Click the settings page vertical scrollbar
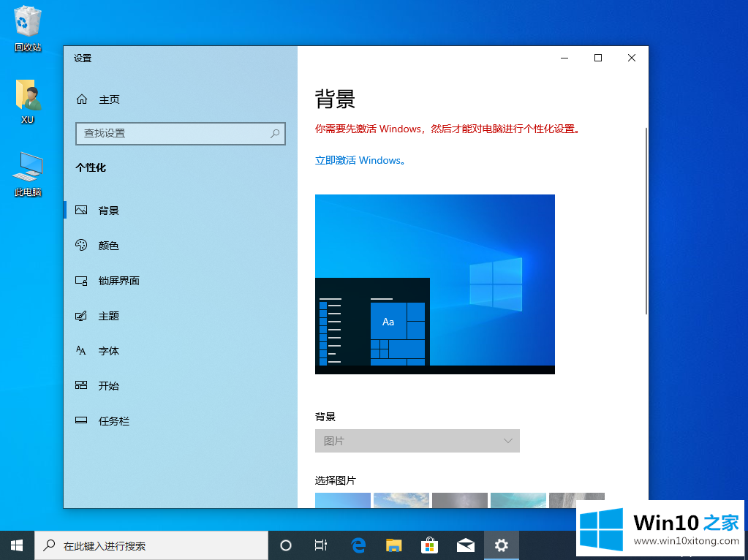The height and width of the screenshot is (560, 748). tap(646, 221)
